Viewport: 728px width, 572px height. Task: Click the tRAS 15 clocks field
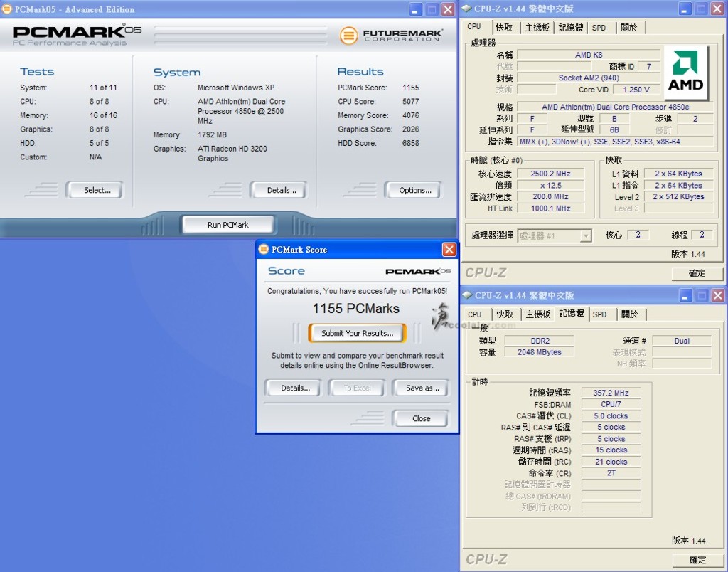(611, 450)
